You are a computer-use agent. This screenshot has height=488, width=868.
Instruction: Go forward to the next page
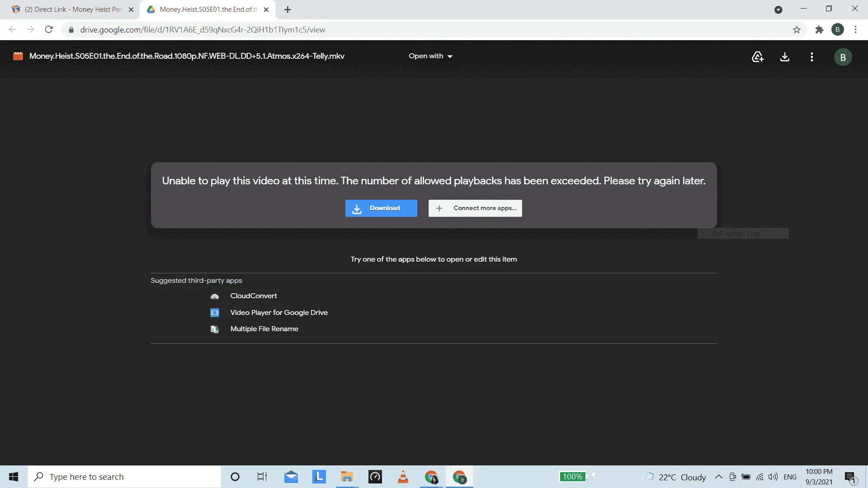tap(30, 30)
